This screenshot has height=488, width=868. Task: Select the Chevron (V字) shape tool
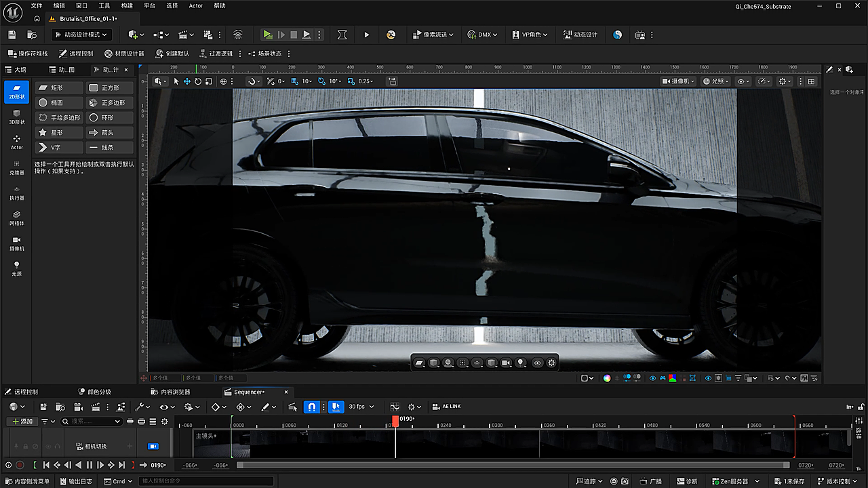pyautogui.click(x=58, y=147)
